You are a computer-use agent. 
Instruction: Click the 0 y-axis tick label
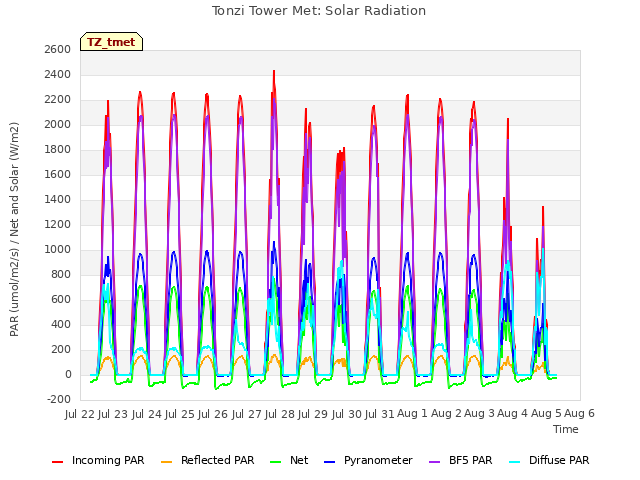coord(68,374)
